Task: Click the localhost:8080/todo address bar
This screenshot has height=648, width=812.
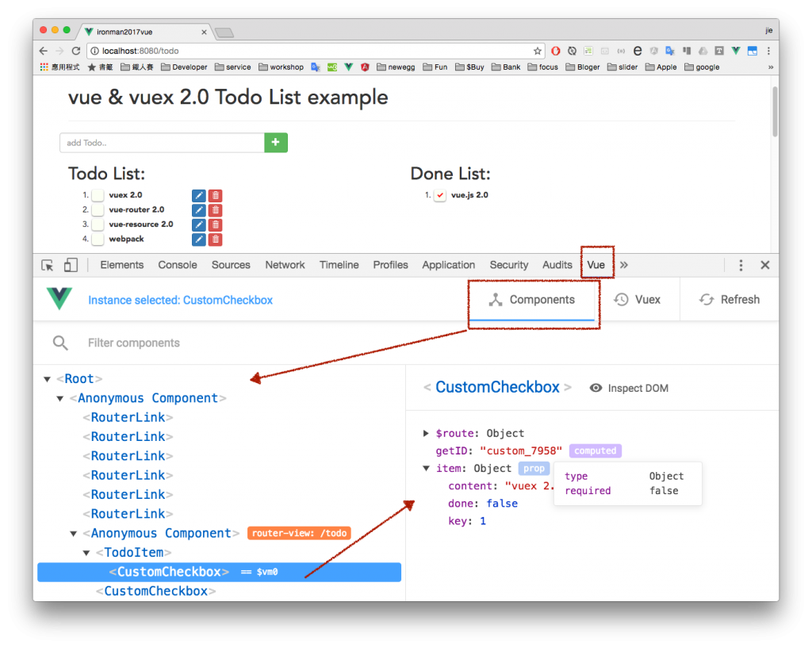Action: click(x=315, y=51)
